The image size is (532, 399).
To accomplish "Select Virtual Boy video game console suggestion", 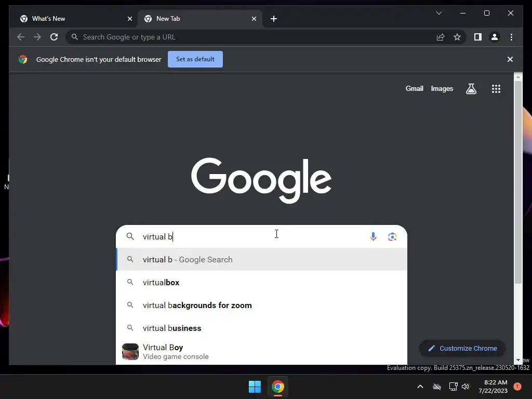I will coord(262,352).
